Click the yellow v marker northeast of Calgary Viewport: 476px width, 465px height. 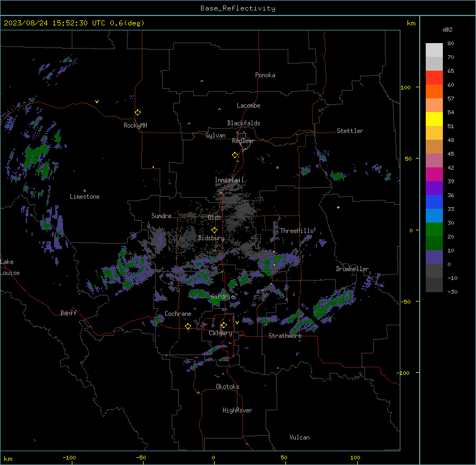(x=237, y=323)
